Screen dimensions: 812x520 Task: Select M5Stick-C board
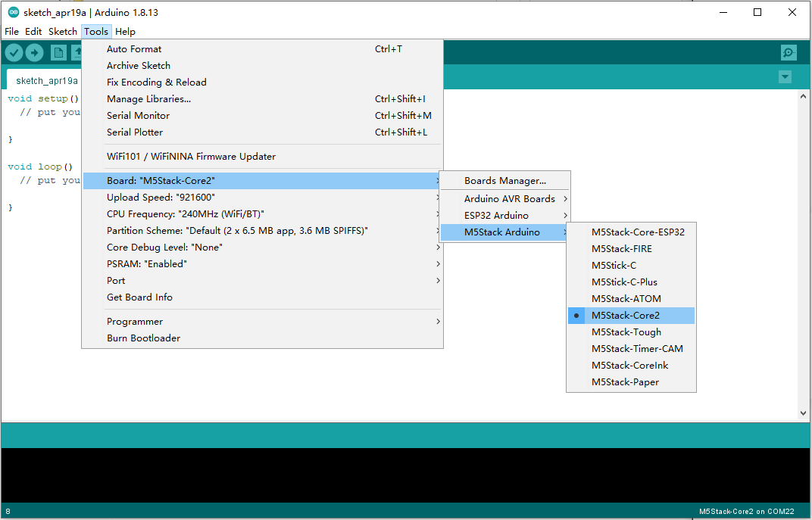pos(631,266)
